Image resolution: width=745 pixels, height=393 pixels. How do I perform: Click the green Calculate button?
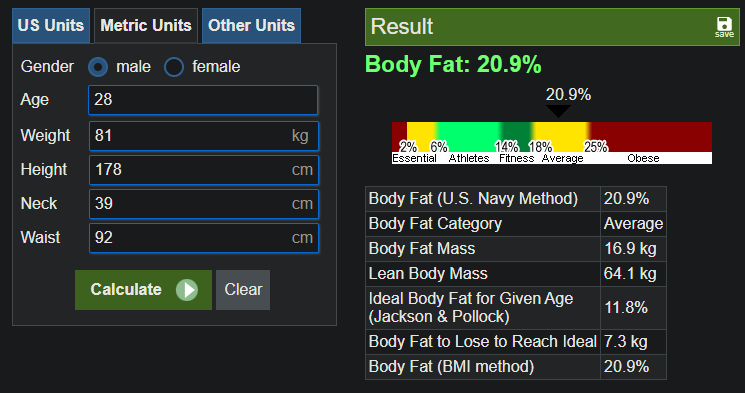143,290
